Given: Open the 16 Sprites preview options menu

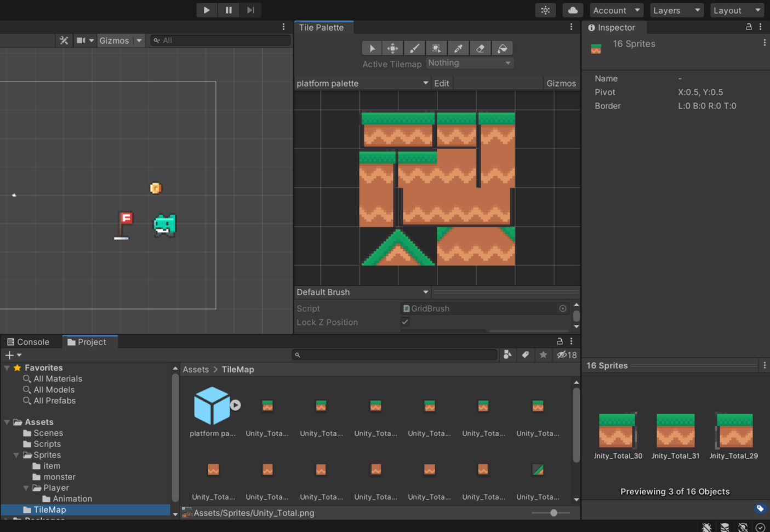Looking at the screenshot, I should (765, 365).
